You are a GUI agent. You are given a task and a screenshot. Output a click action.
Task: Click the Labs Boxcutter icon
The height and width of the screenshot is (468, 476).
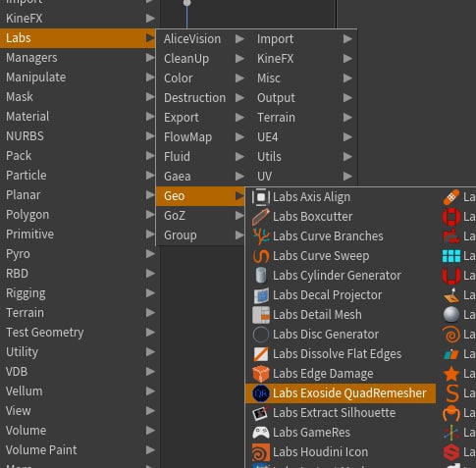[261, 217]
